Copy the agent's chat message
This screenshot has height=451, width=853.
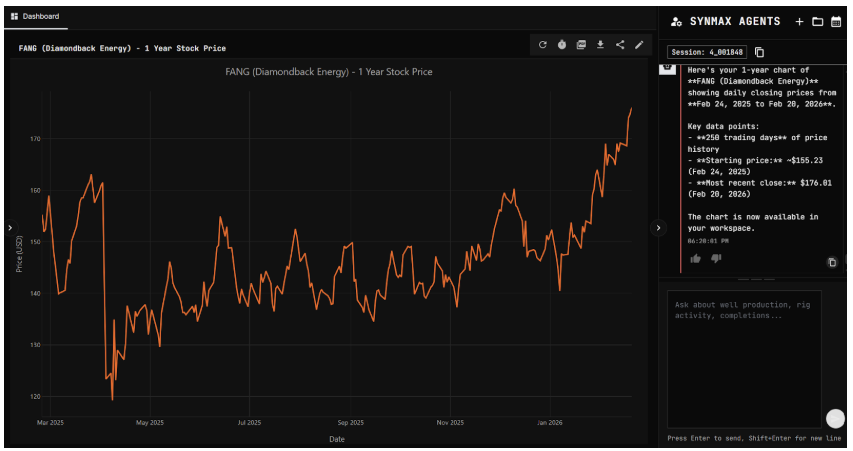coord(831,262)
